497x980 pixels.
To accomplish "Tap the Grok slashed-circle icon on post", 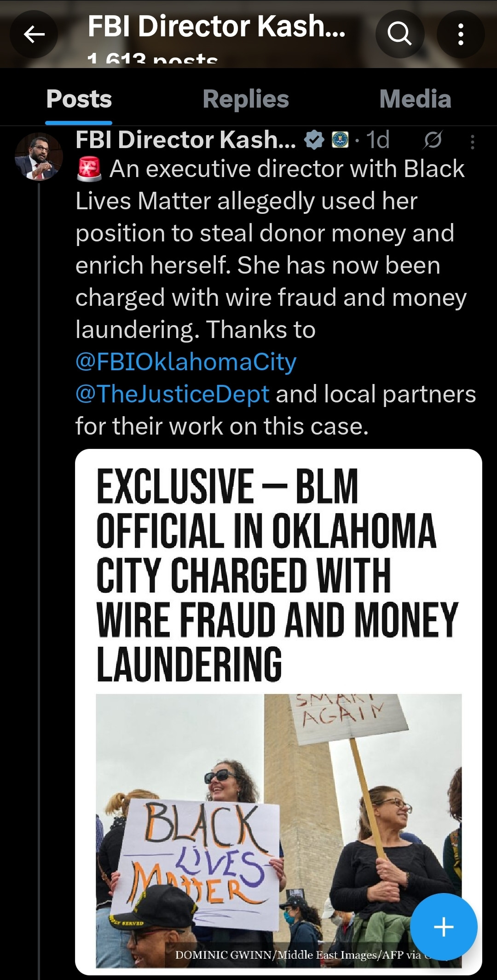I will 433,140.
